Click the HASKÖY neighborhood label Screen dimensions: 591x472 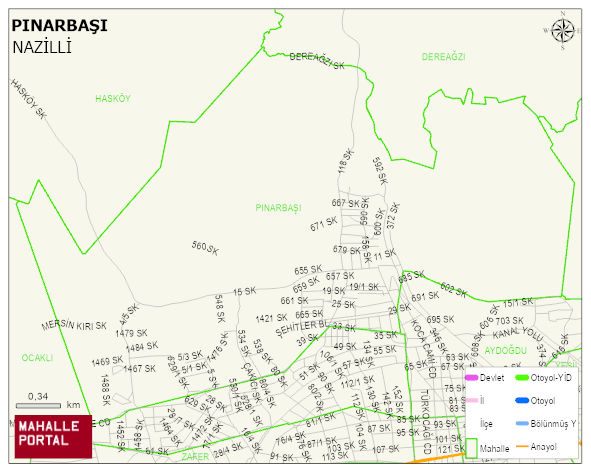[113, 99]
